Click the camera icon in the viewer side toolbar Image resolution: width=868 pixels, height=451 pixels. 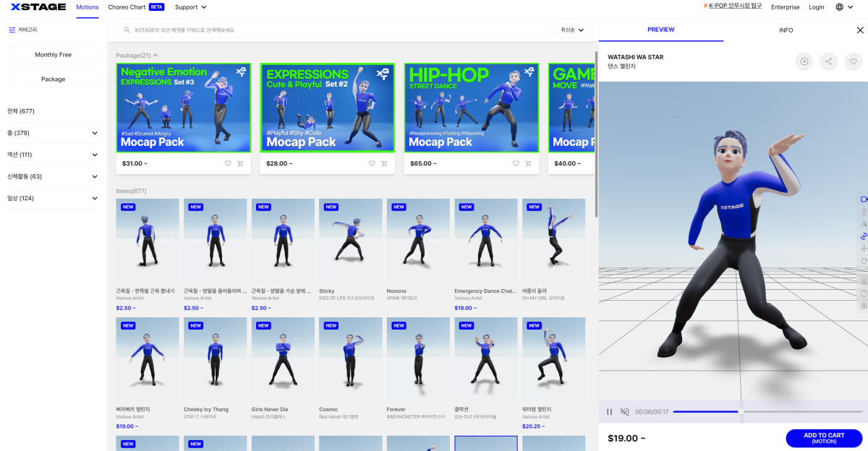click(864, 199)
